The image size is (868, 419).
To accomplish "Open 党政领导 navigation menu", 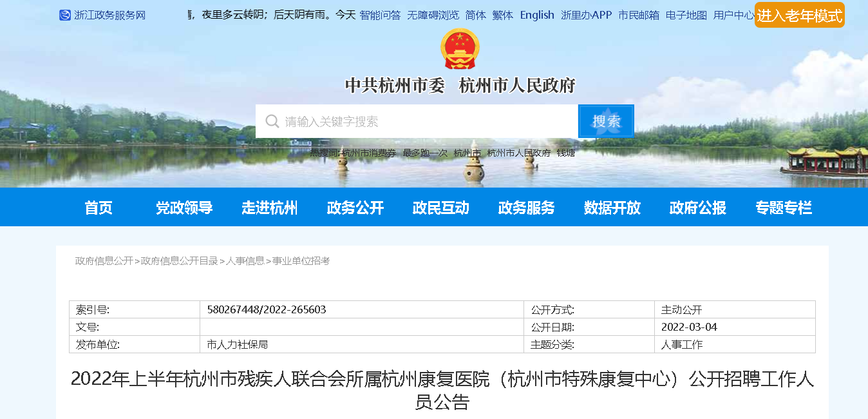I will coord(184,208).
